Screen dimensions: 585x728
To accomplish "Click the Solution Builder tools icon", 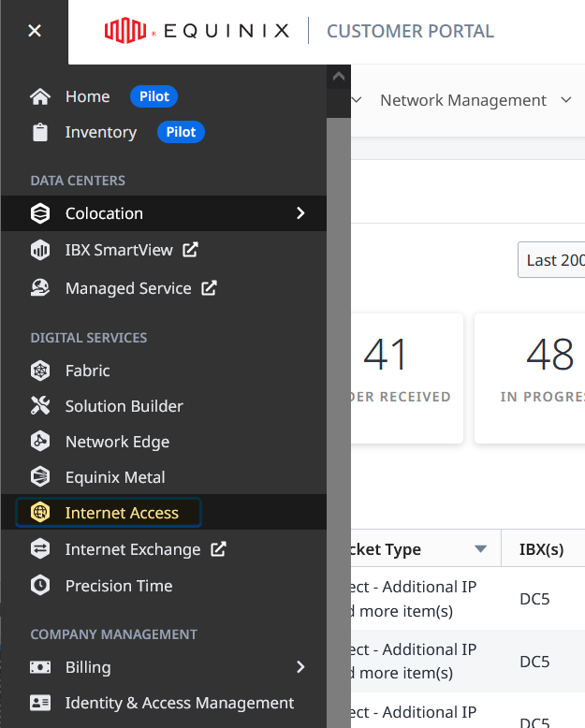I will [x=40, y=406].
